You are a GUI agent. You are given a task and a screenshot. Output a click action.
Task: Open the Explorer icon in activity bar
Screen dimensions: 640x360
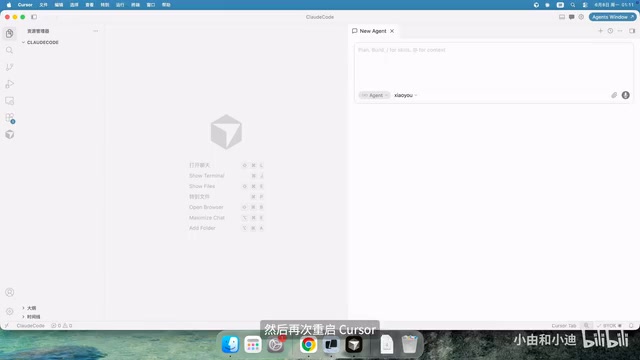tap(9, 33)
